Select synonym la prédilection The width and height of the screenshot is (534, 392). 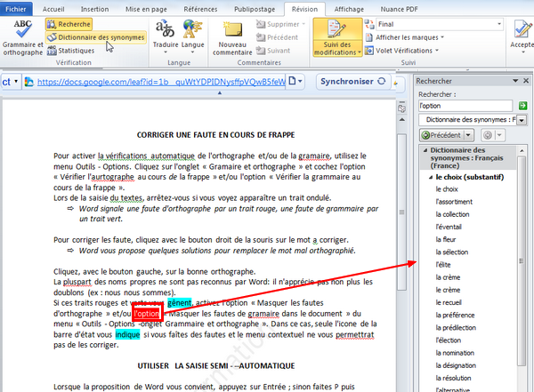coord(456,328)
